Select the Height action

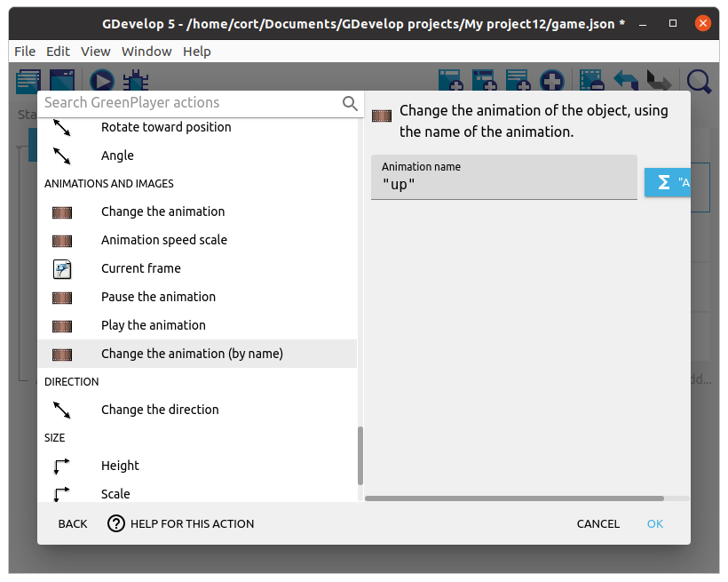coord(197,466)
